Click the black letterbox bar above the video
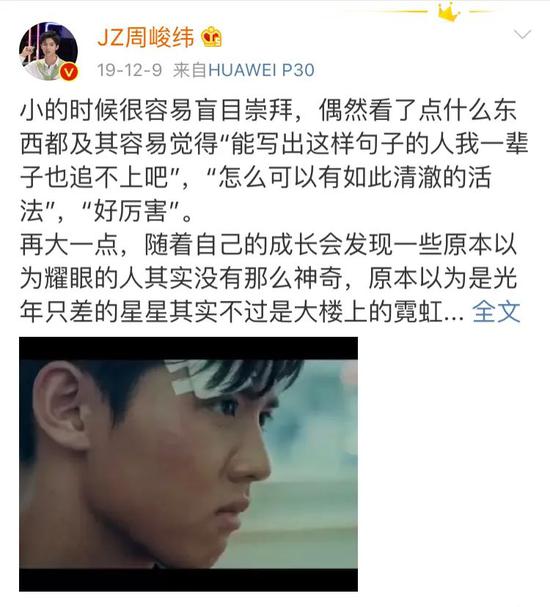Screen dimensions: 550x607 (188, 348)
